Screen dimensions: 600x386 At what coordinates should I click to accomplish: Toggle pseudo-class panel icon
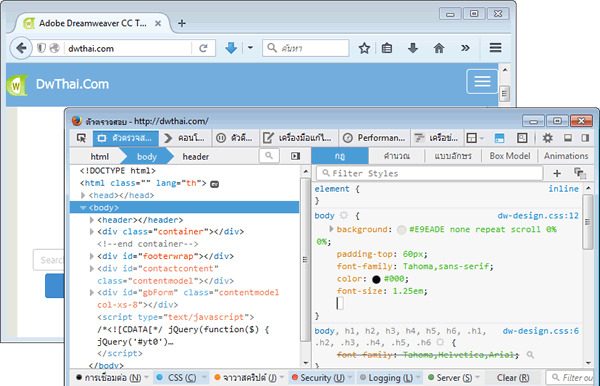tap(580, 173)
